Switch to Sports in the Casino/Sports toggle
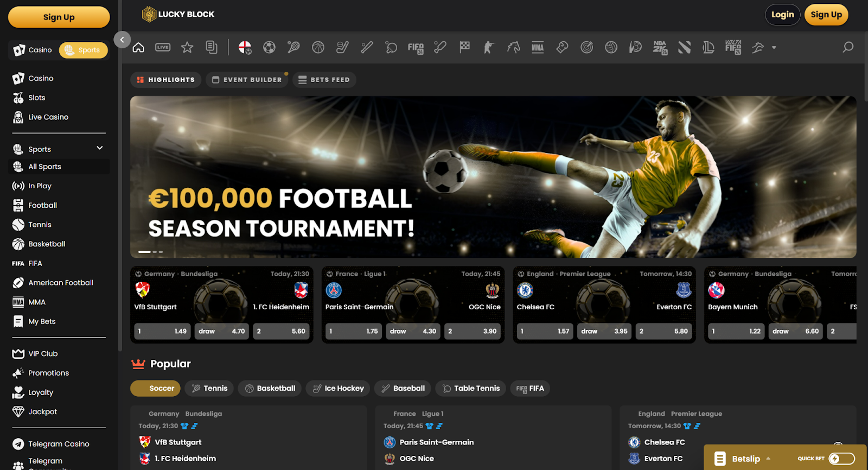Screen dimensions: 868x470 [83, 50]
